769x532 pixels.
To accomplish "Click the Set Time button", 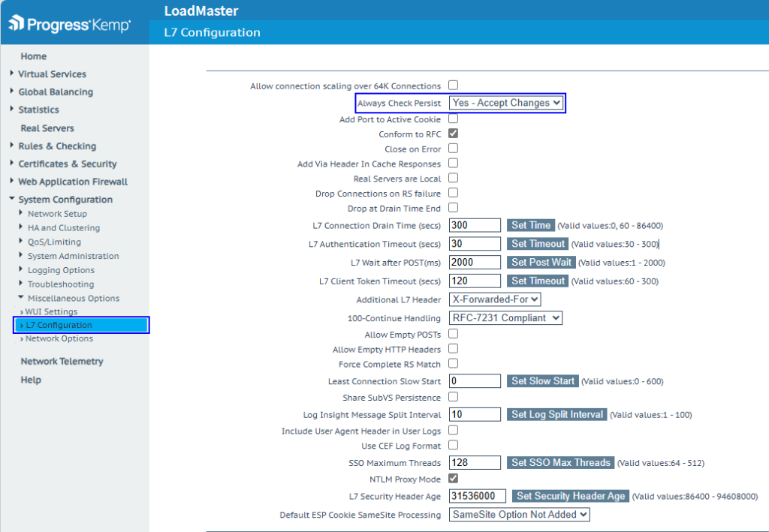I will [x=531, y=225].
